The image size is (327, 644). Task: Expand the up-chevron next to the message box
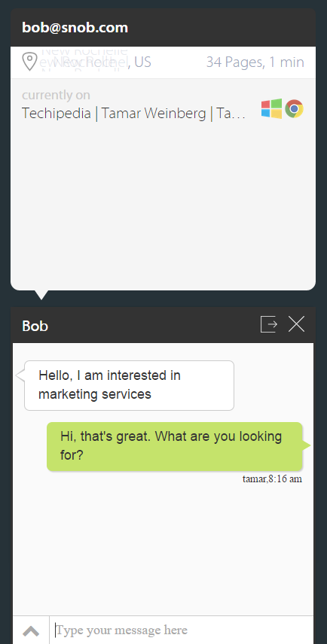[x=31, y=630]
